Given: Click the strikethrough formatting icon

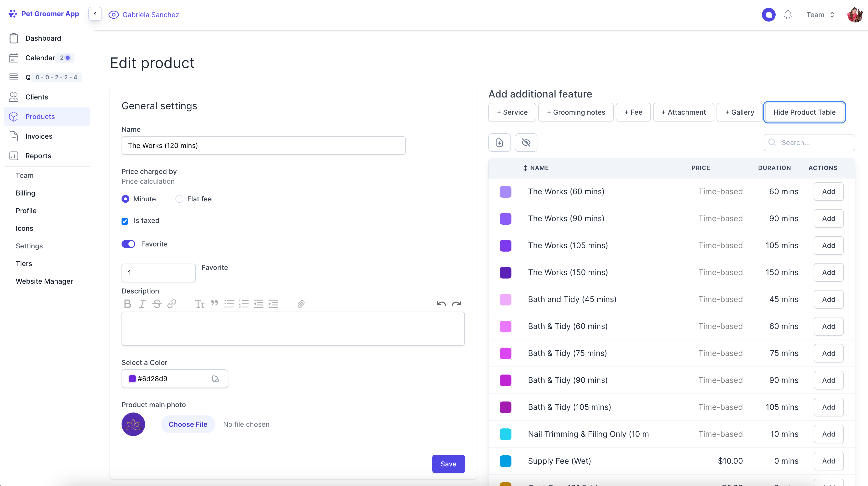Looking at the screenshot, I should pos(157,304).
